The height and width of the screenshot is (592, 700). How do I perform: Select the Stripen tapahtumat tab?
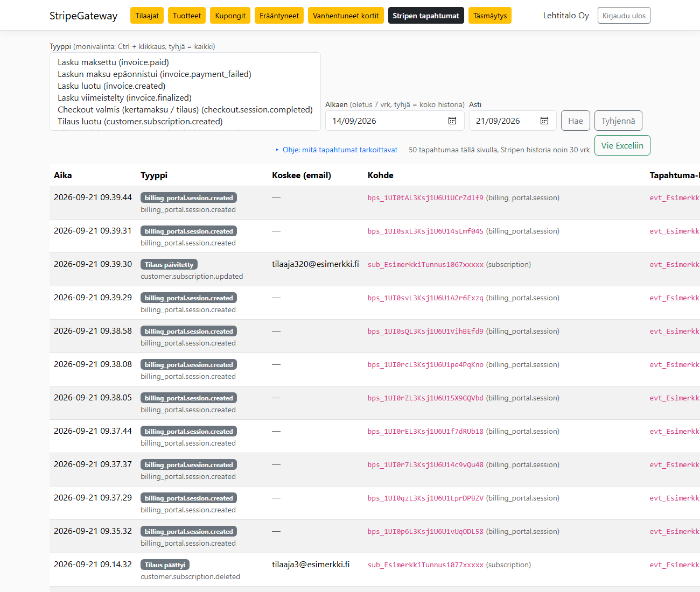(x=426, y=16)
